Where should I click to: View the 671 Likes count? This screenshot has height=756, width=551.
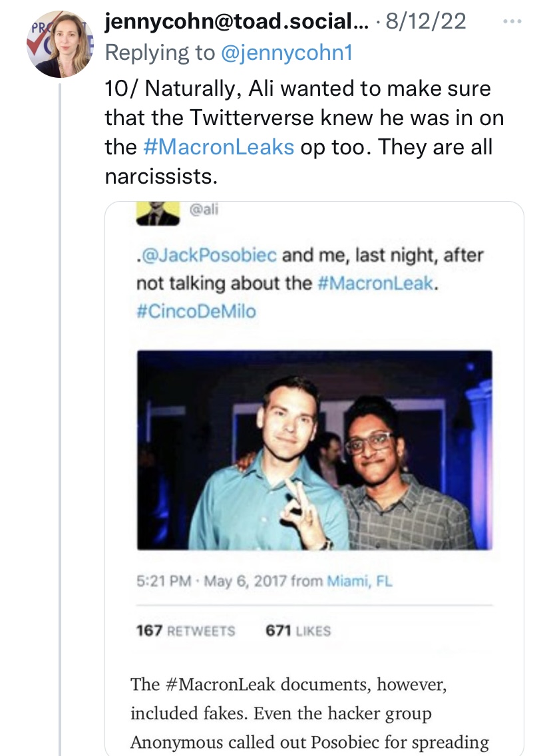[297, 630]
